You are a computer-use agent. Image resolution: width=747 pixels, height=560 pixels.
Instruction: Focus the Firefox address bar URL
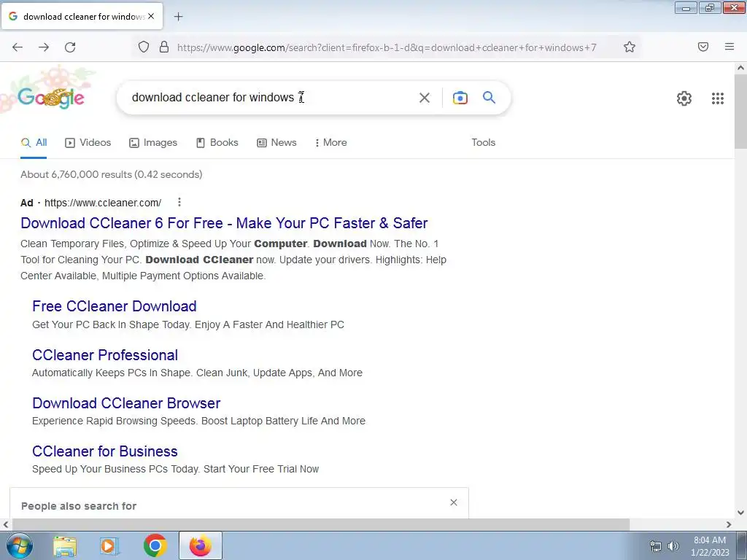[x=387, y=47]
